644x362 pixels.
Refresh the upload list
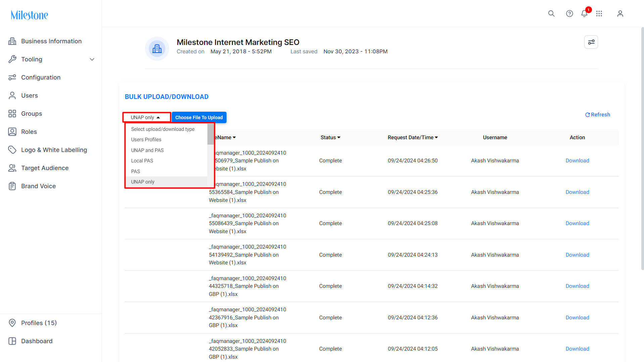[598, 115]
